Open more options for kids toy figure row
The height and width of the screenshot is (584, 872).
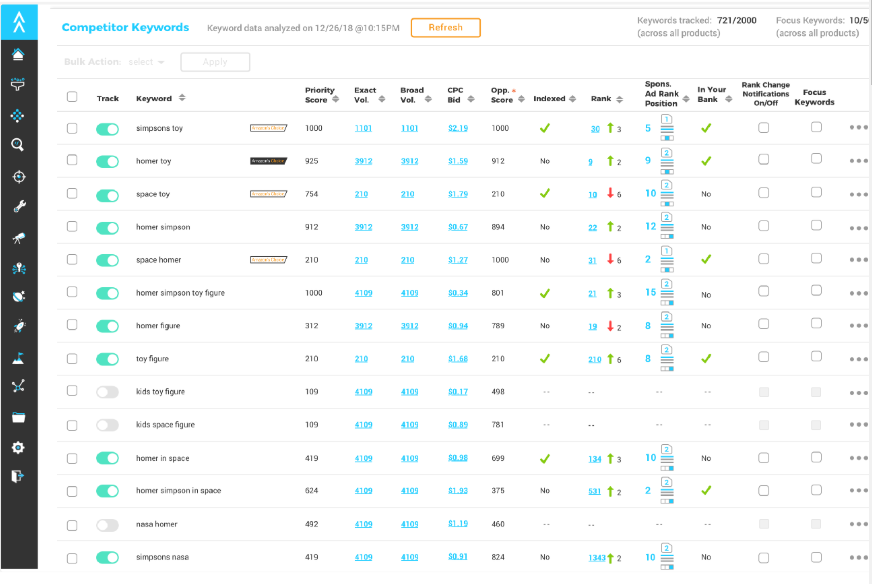[859, 393]
